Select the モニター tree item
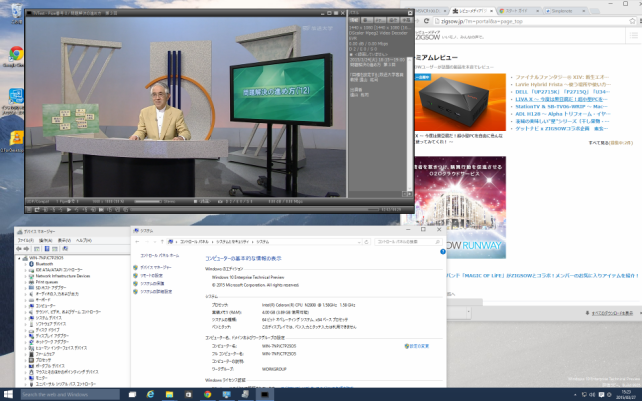 (x=41, y=378)
